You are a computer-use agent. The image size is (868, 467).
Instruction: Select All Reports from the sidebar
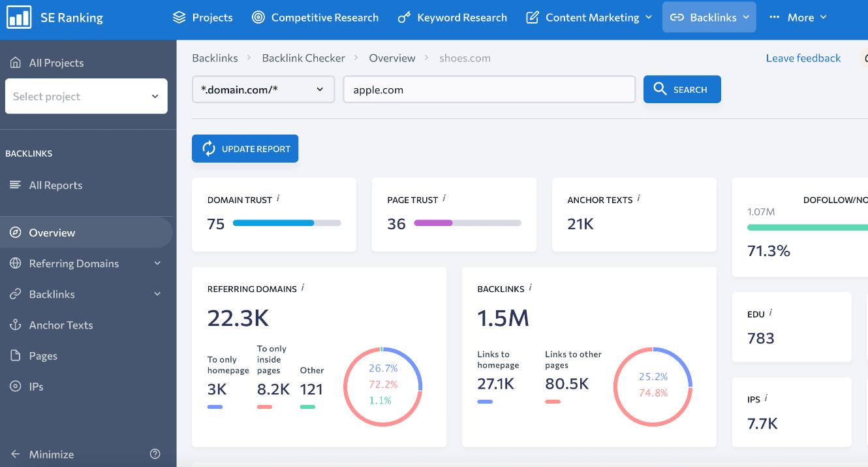click(55, 185)
